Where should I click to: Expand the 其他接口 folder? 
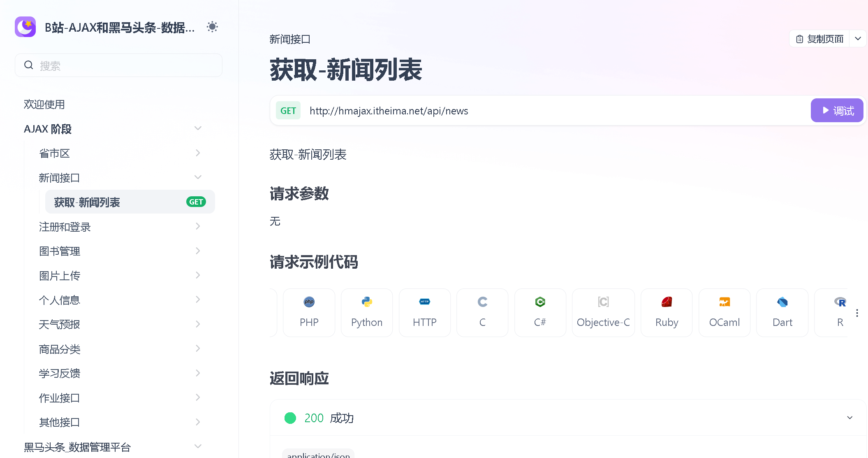click(198, 422)
